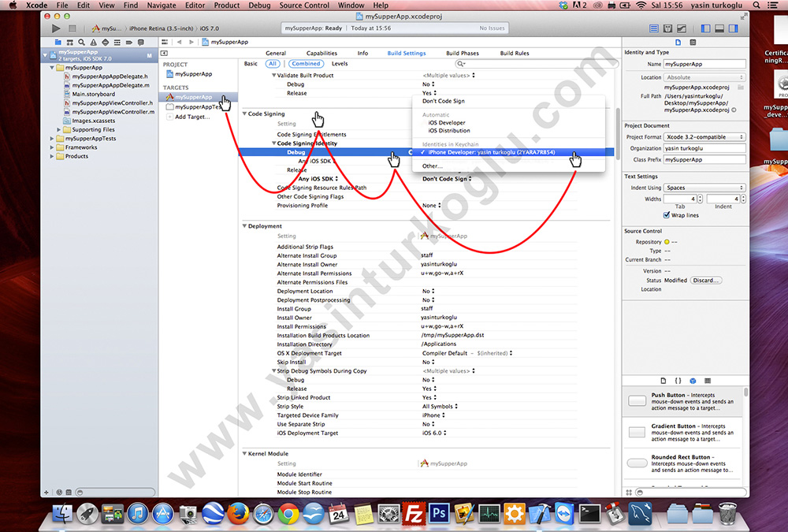
Task: Expand the Products folder
Action: [x=52, y=156]
